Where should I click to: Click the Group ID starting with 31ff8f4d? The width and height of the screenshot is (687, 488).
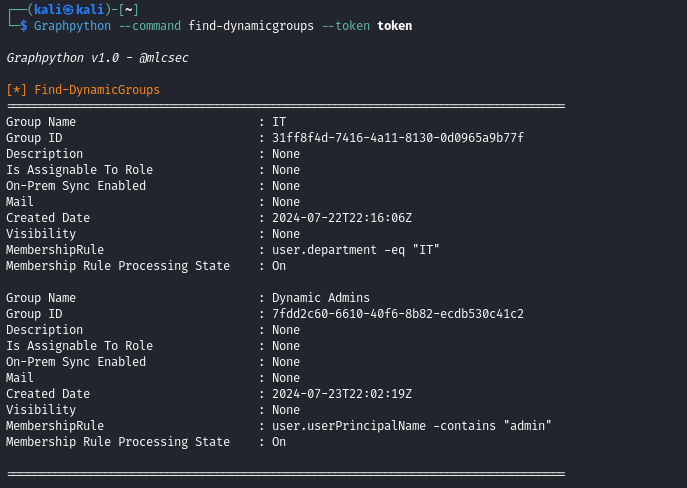(397, 138)
